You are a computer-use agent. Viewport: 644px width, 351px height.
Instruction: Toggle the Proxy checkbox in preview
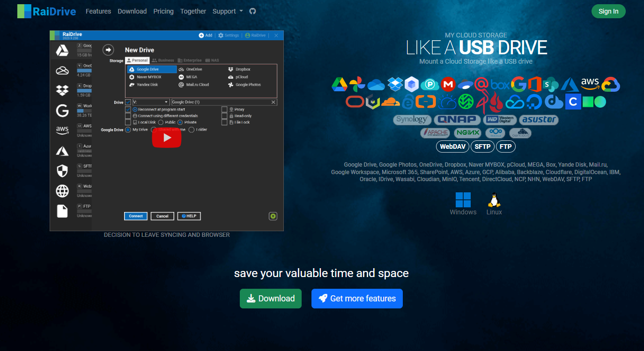(224, 110)
